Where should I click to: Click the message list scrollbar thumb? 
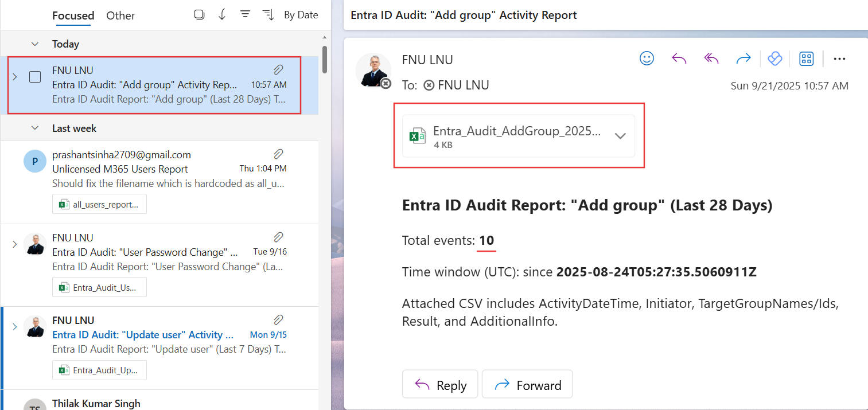click(x=325, y=59)
